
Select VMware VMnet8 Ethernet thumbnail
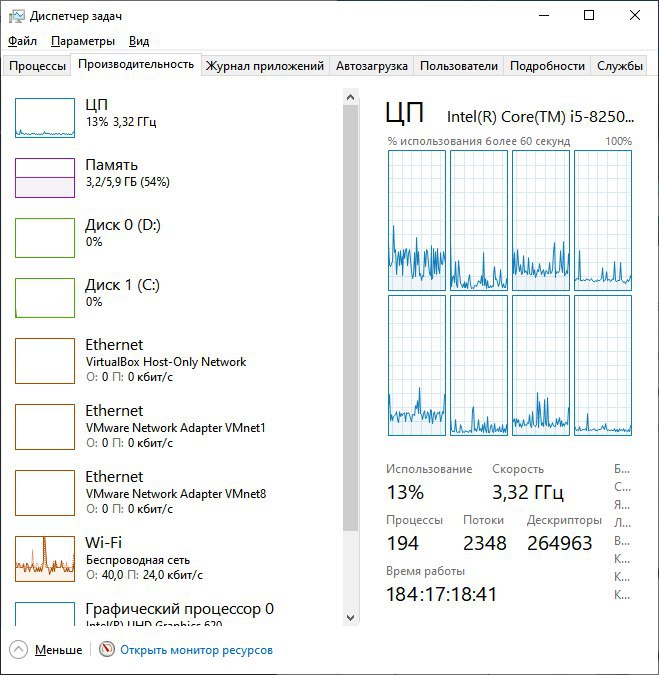click(45, 492)
